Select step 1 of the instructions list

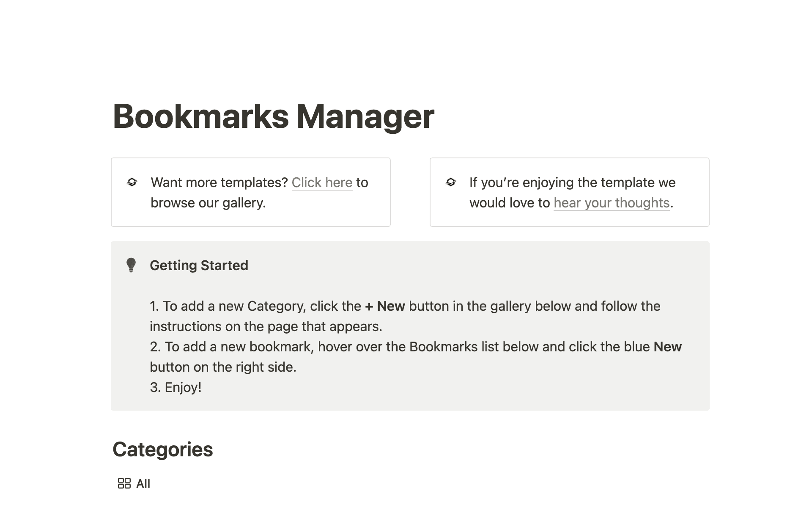point(404,316)
